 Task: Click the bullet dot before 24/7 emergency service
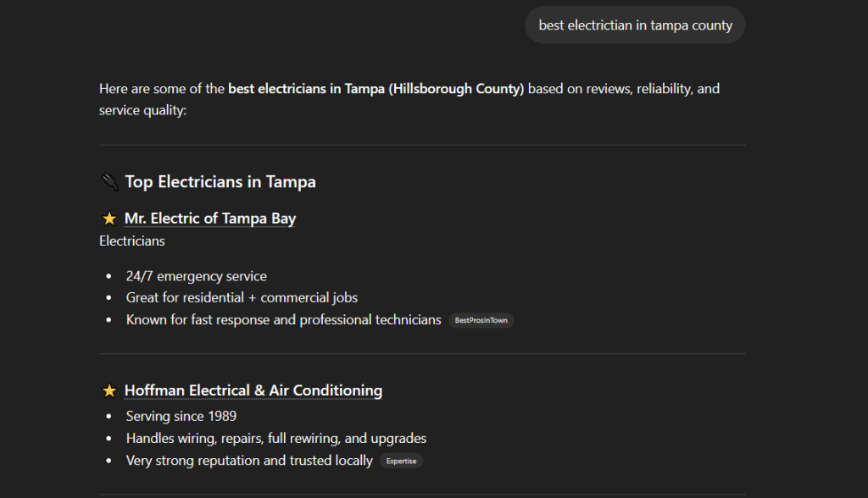(108, 276)
